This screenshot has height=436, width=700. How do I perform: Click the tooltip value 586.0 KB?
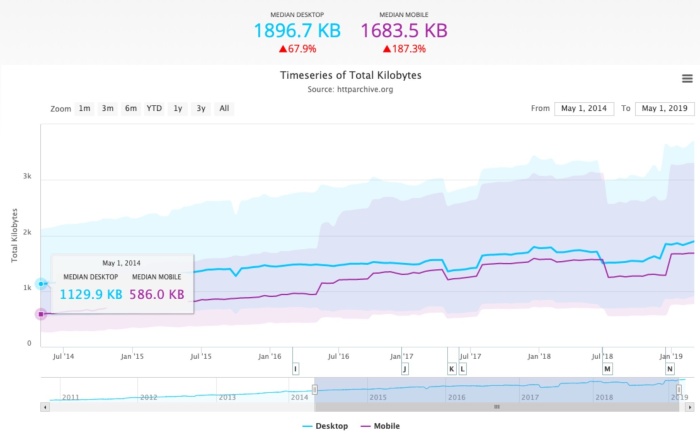point(157,295)
